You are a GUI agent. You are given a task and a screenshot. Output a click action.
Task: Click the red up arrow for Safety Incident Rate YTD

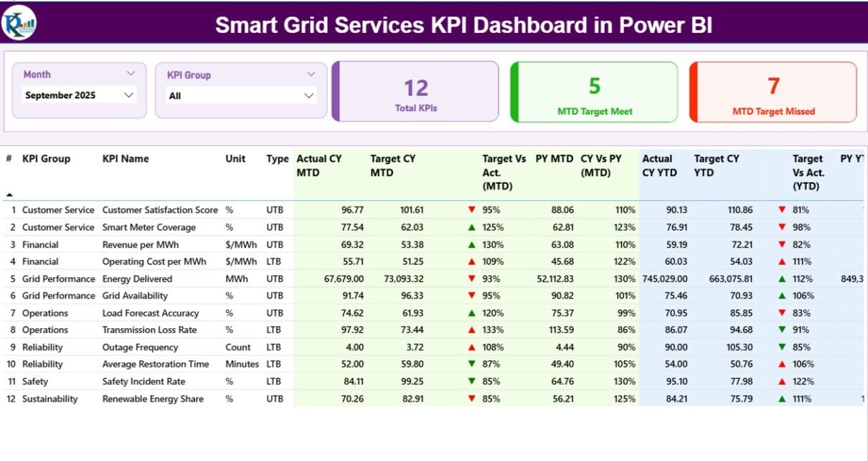point(782,381)
